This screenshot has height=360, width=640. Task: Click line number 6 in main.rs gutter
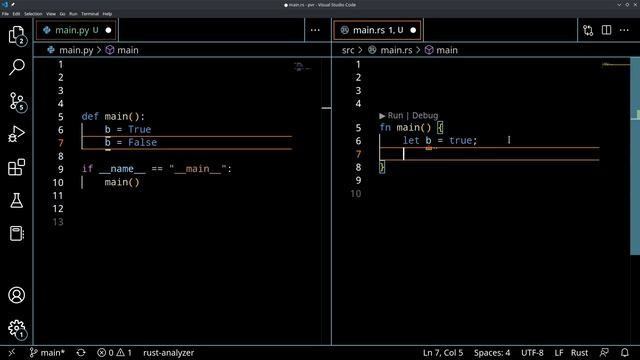(358, 141)
